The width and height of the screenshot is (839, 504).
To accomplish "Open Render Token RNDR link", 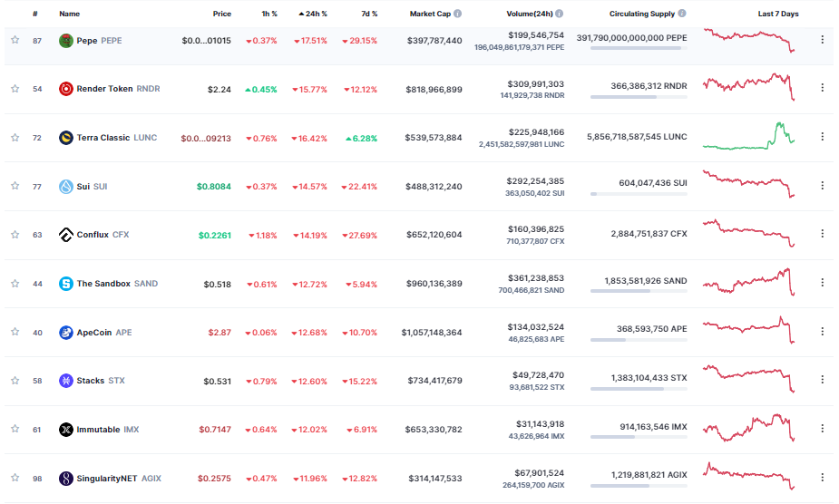I will point(118,89).
